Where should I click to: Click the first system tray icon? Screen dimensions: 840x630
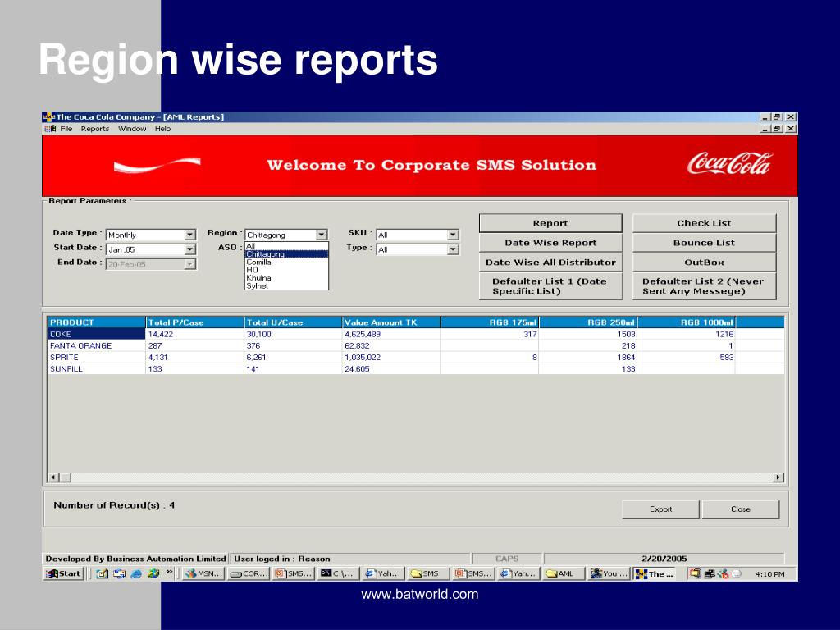pyautogui.click(x=696, y=573)
